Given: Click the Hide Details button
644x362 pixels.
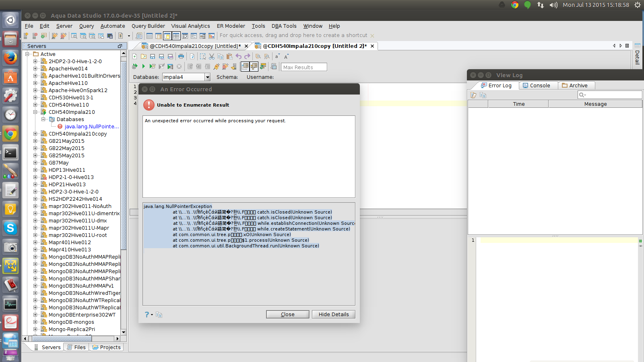Looking at the screenshot, I should (x=334, y=315).
